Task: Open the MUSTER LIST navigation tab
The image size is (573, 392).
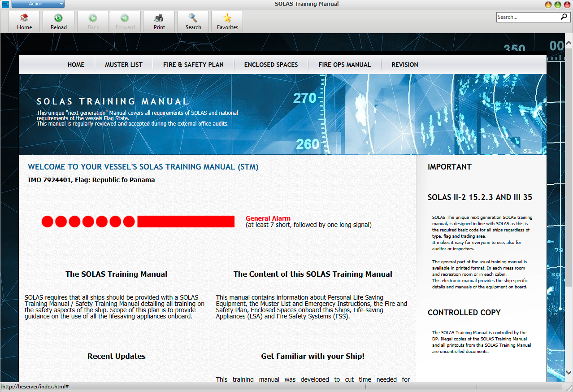Action: 124,65
